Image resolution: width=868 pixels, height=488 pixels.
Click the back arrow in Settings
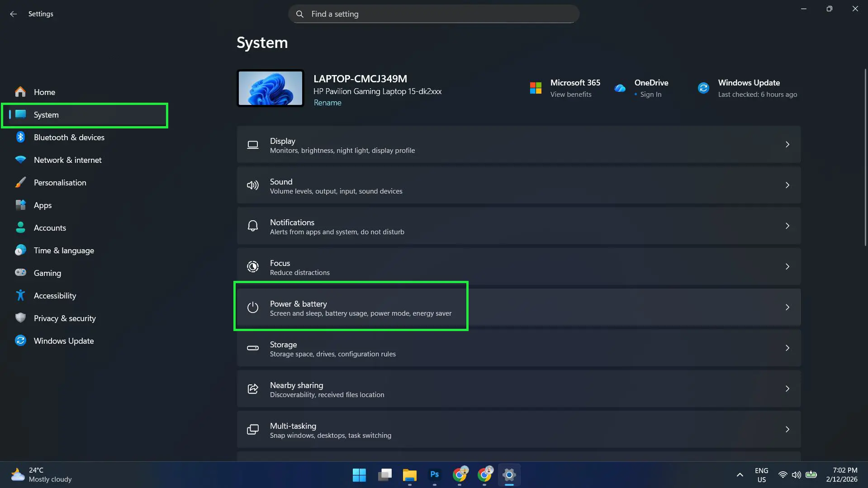click(13, 14)
